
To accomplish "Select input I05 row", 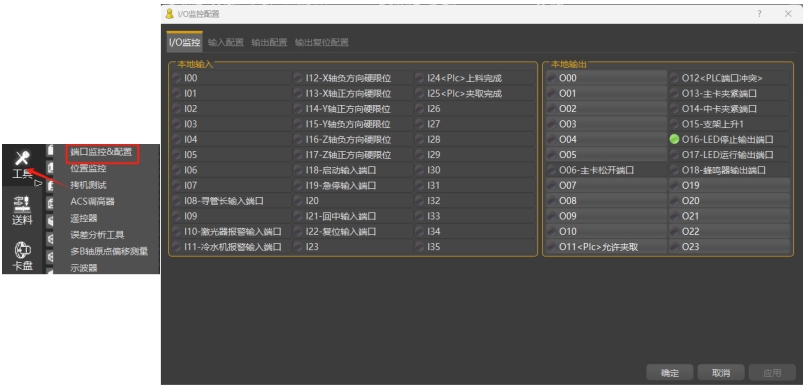I will click(x=231, y=155).
